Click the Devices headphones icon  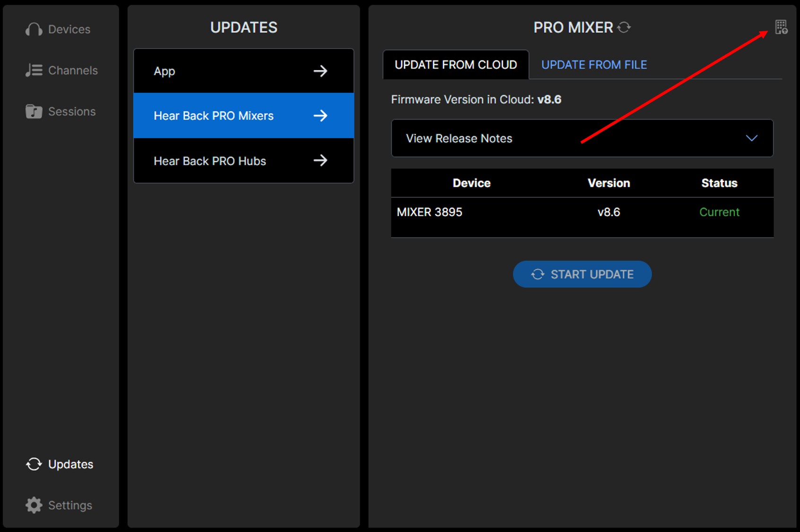click(34, 29)
